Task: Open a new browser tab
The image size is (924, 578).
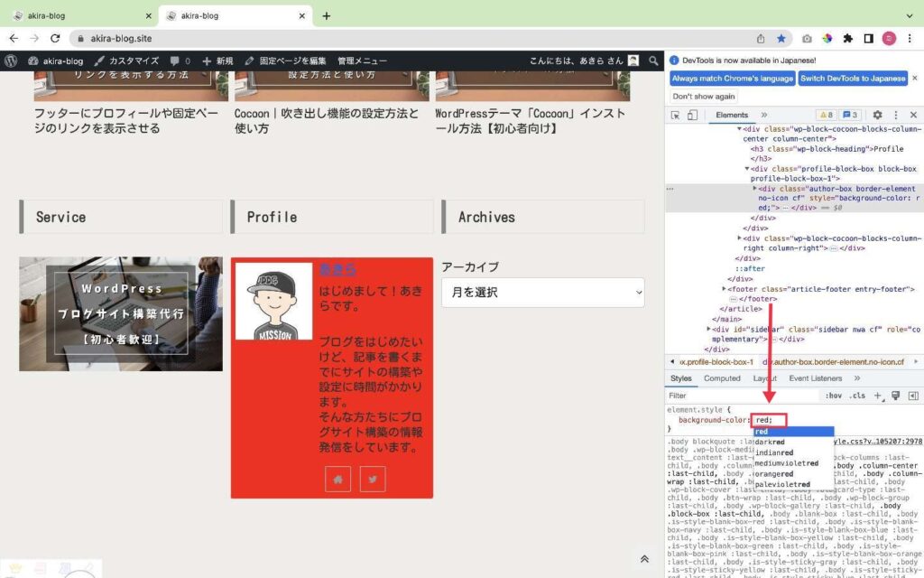Action: pos(327,16)
